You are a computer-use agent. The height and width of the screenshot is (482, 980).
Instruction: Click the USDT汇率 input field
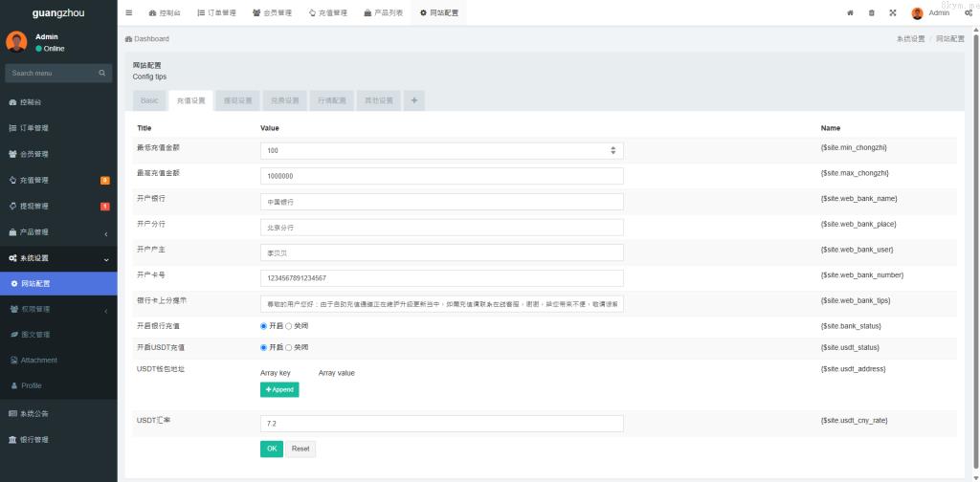pos(441,423)
